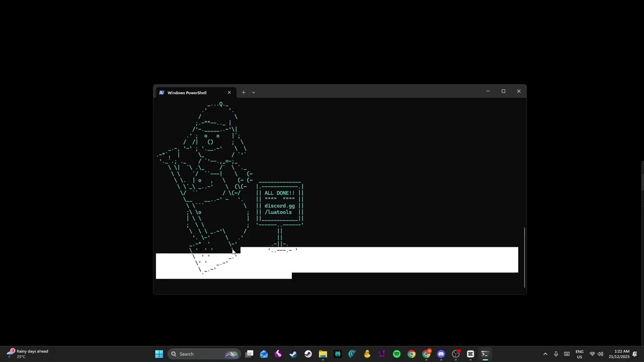Click the Terminal icon in the taskbar
Image resolution: width=644 pixels, height=362 pixels.
(485, 354)
